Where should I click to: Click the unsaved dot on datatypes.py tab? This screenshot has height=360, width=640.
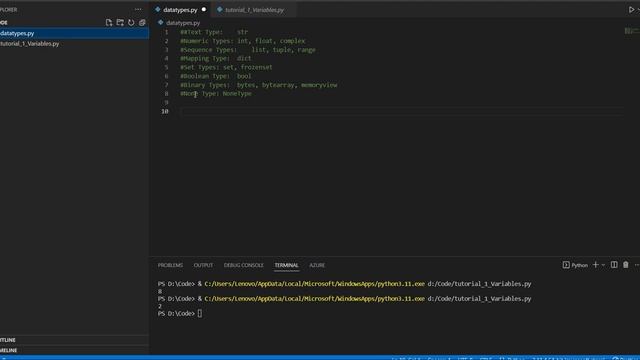[x=204, y=9]
